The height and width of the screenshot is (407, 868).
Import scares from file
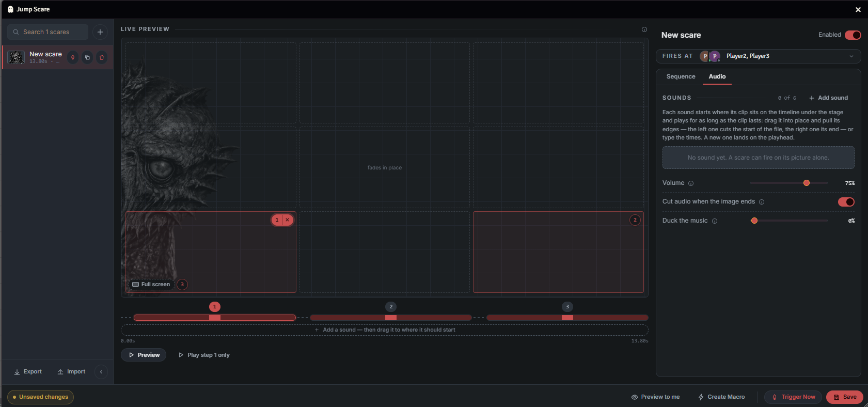point(71,372)
